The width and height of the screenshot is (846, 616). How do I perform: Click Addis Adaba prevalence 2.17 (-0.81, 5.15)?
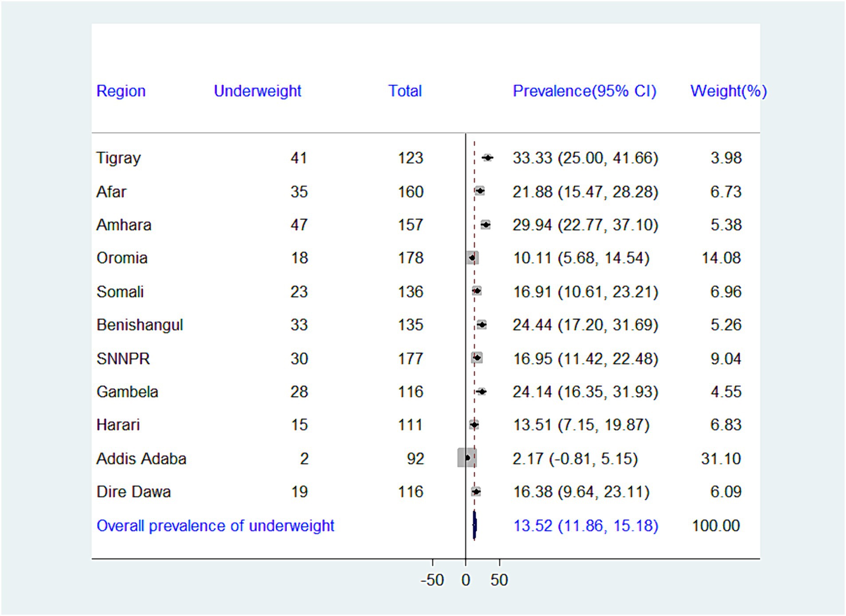(575, 459)
